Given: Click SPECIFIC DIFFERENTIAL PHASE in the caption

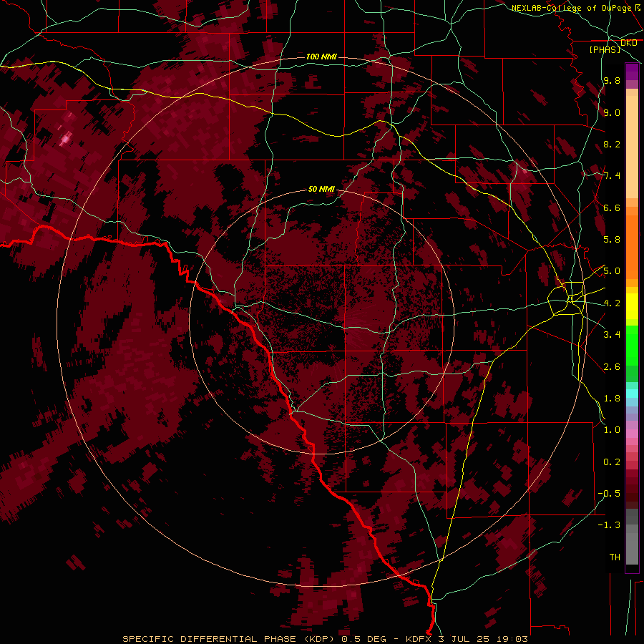Looking at the screenshot, I should [209, 639].
